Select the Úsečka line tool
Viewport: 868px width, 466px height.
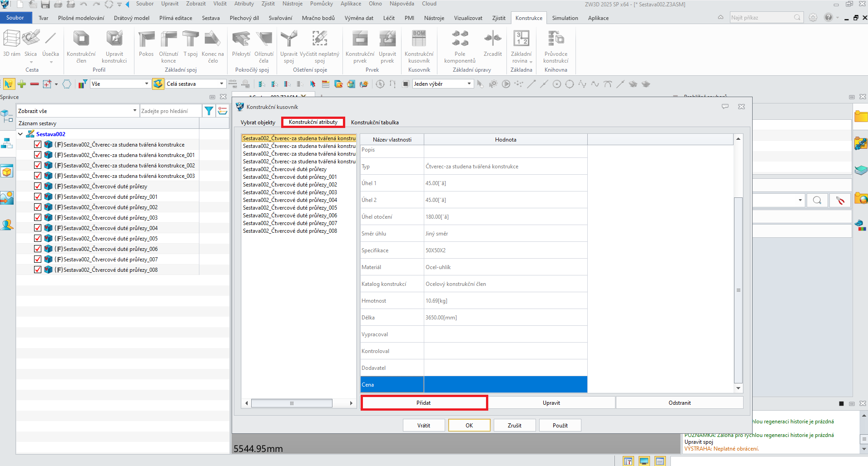tap(50, 44)
